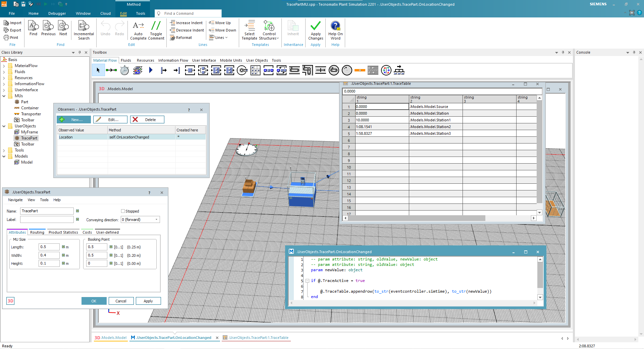
Task: Click the 3D button in TracePart dialog
Action: 10,301
